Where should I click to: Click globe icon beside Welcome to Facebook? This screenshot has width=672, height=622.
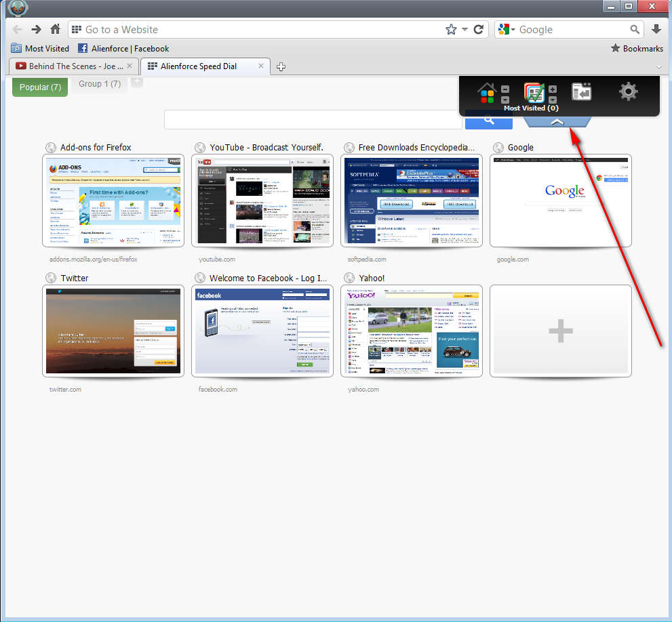click(x=200, y=278)
